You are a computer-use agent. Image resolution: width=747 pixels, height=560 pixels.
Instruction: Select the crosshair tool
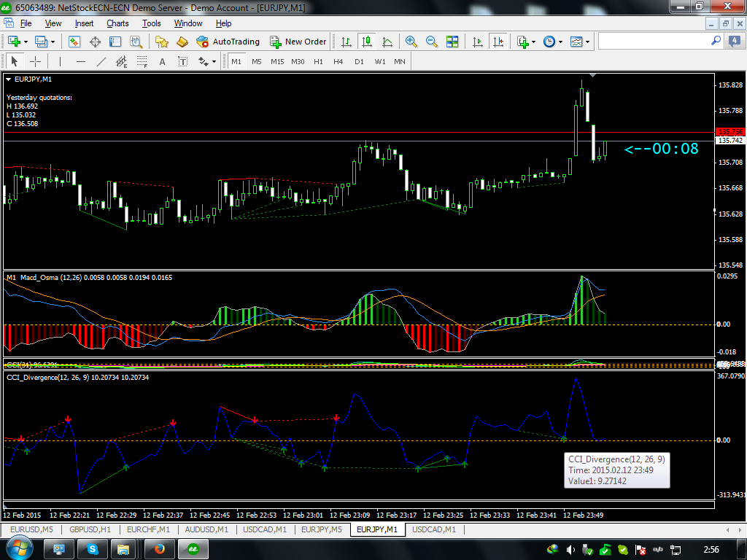pyautogui.click(x=34, y=61)
